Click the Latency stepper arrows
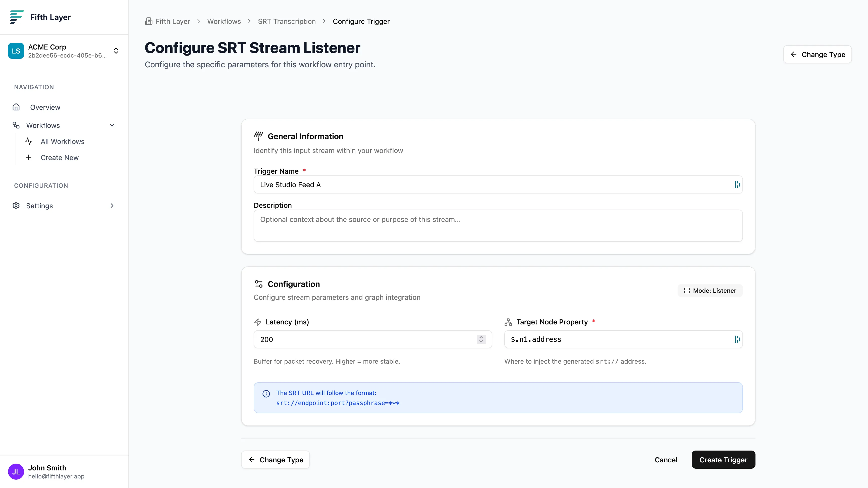The image size is (868, 488). coord(481,339)
